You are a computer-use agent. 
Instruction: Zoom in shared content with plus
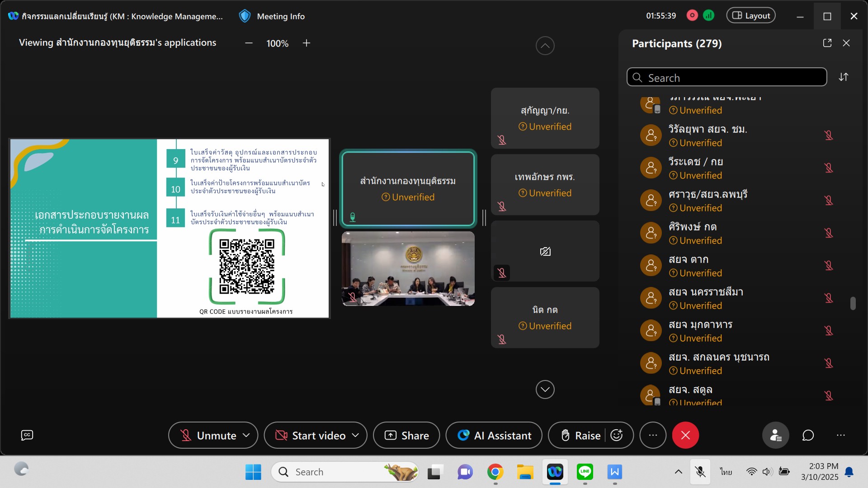pyautogui.click(x=307, y=43)
